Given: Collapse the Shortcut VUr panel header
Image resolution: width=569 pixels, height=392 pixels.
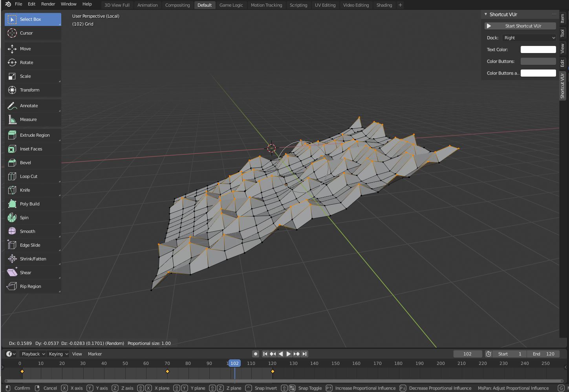Looking at the screenshot, I should click(x=486, y=14).
